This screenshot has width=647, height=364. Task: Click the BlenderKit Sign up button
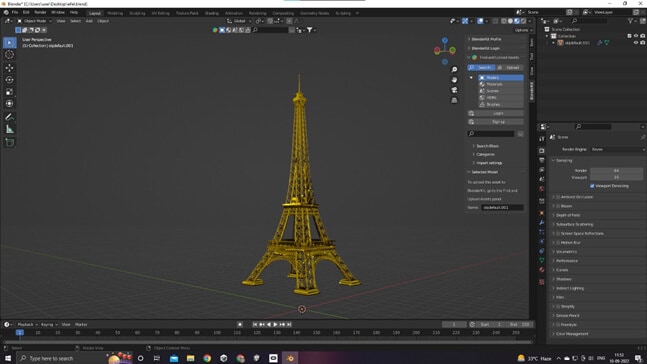(496, 122)
